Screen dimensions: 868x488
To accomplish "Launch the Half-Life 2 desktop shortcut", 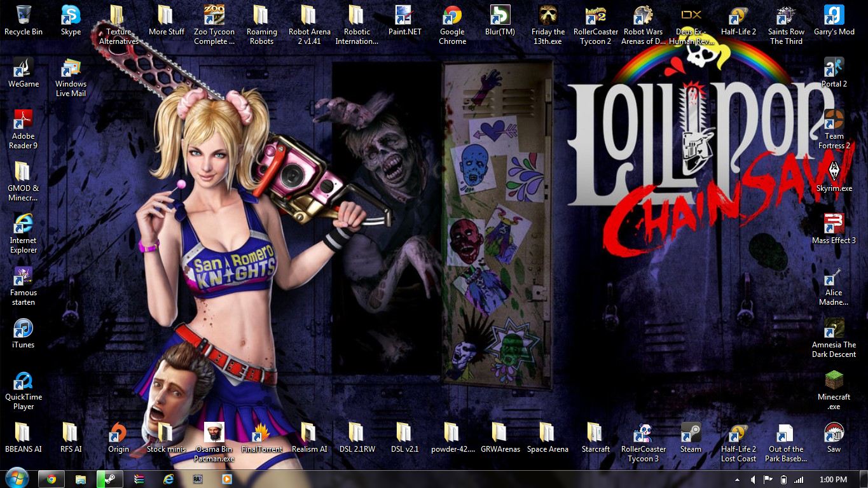I will tap(738, 20).
